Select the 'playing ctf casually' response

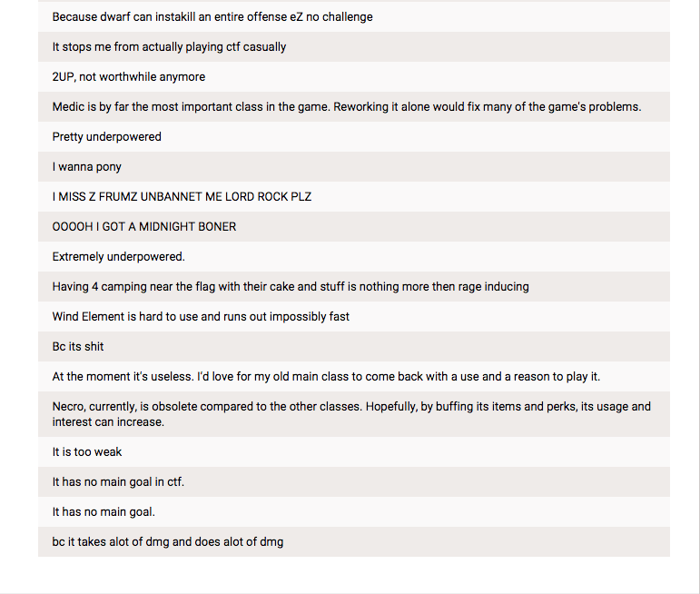[x=169, y=47]
